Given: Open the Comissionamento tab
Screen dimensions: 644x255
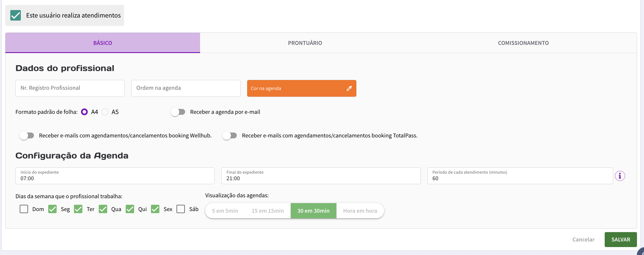Looking at the screenshot, I should [x=523, y=43].
